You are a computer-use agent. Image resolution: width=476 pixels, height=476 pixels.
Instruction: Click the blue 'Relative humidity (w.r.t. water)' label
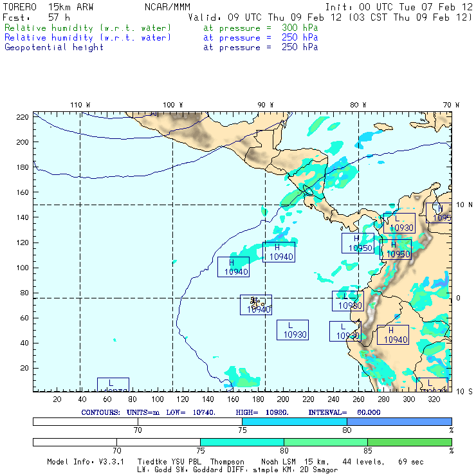pyautogui.click(x=87, y=38)
